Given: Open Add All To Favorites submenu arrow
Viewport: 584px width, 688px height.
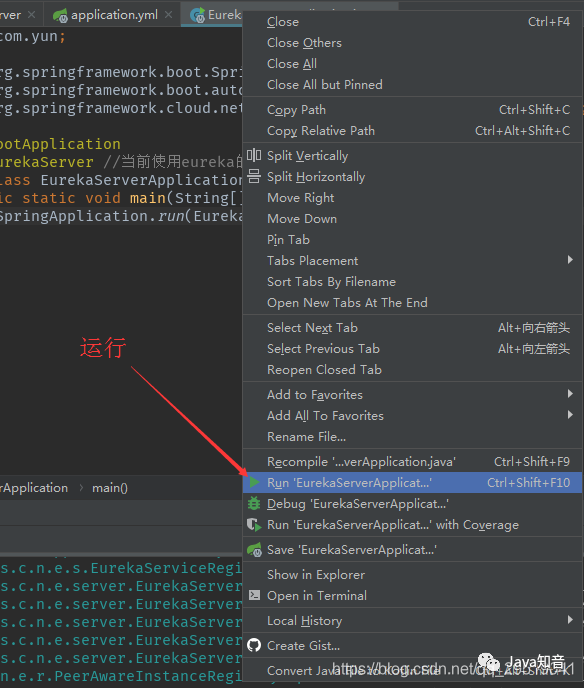Looking at the screenshot, I should tap(570, 415).
